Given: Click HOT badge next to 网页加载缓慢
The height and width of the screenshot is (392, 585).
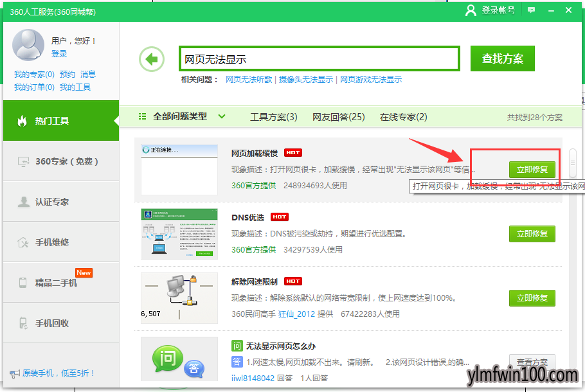Looking at the screenshot, I should click(x=293, y=152).
